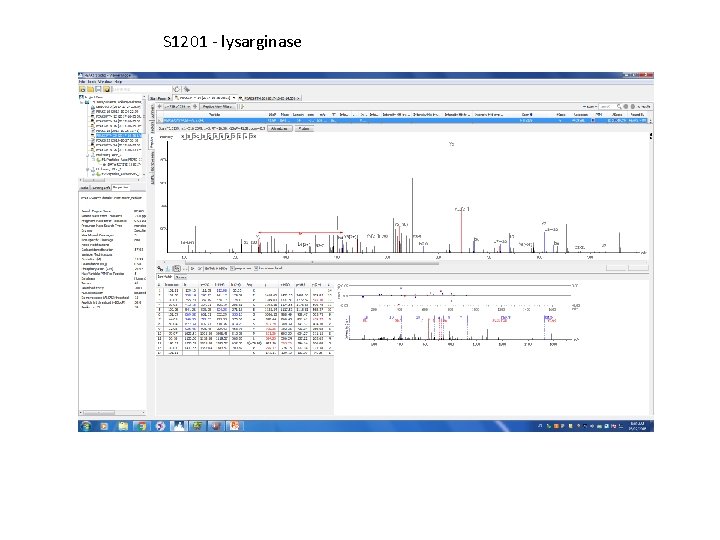Collapse the bottom tree node
Viewport: 720px width, 540px height.
pyautogui.click(x=87, y=169)
